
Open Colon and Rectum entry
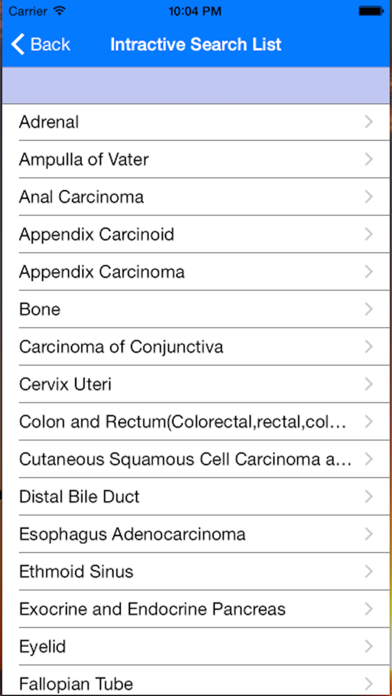click(x=196, y=421)
